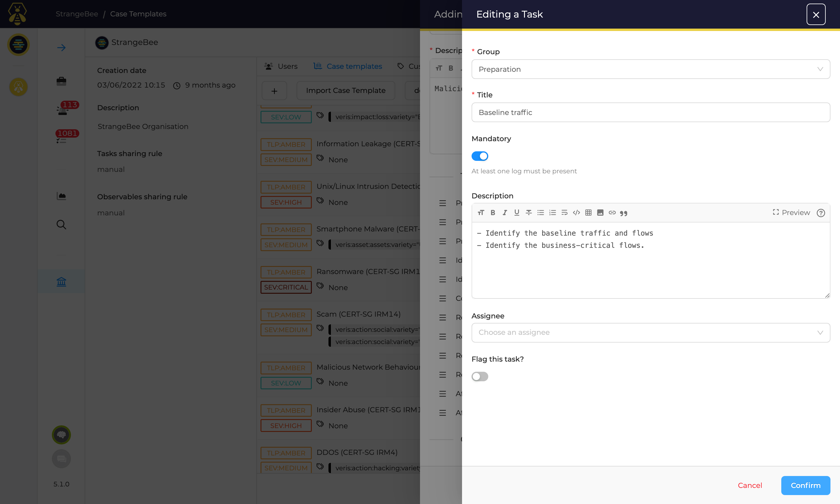This screenshot has width=840, height=504.
Task: Open the editor help question mark icon
Action: pos(821,213)
